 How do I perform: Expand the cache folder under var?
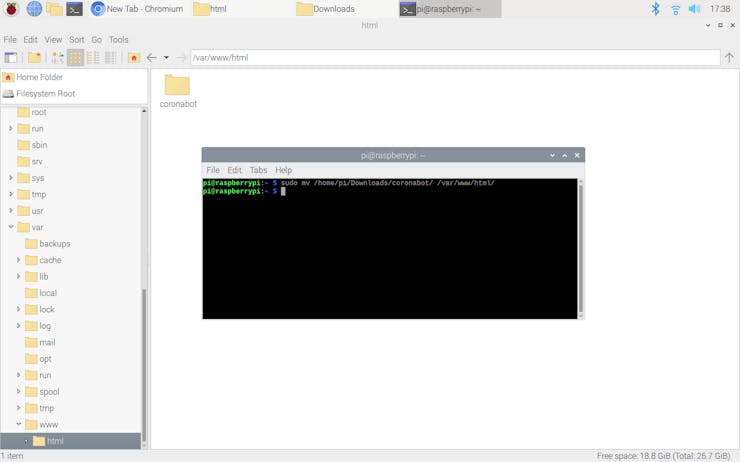click(x=18, y=260)
